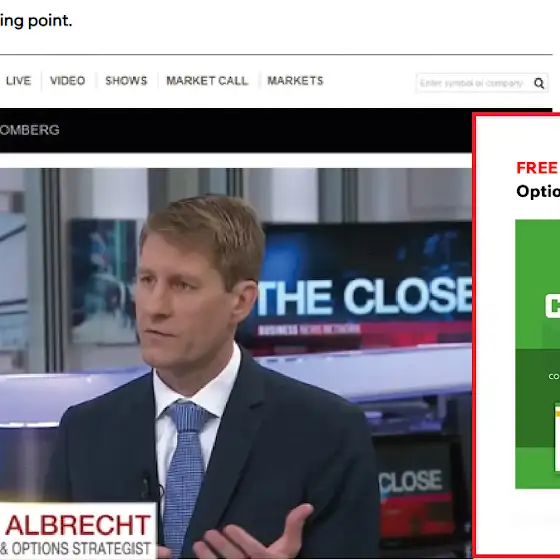The image size is (560, 560).
Task: Open the green advertisement banner image
Action: [x=538, y=354]
